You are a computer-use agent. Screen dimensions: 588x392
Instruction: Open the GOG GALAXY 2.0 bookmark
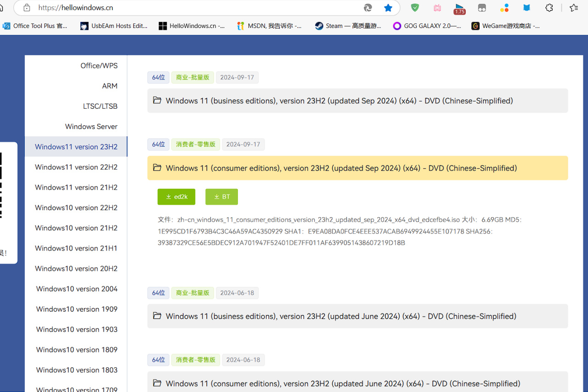click(427, 26)
